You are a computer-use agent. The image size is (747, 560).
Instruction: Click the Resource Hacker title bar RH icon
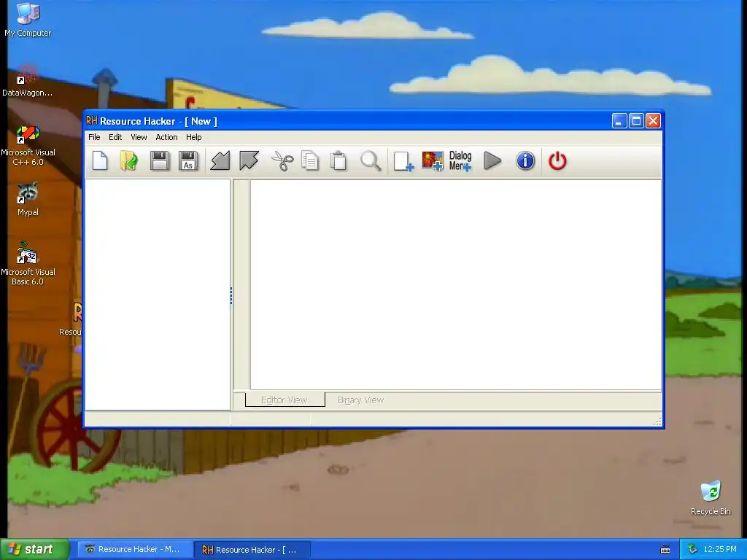click(x=91, y=121)
